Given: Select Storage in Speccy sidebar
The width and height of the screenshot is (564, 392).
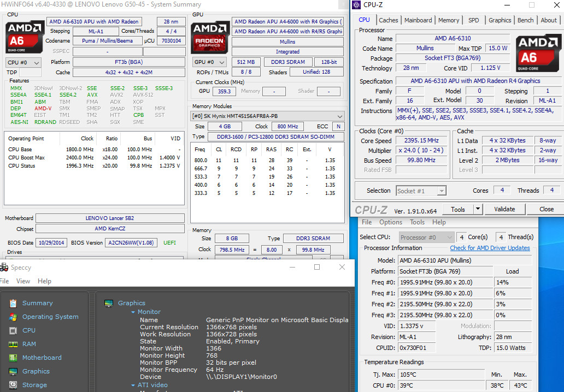Looking at the screenshot, I should pos(34,385).
